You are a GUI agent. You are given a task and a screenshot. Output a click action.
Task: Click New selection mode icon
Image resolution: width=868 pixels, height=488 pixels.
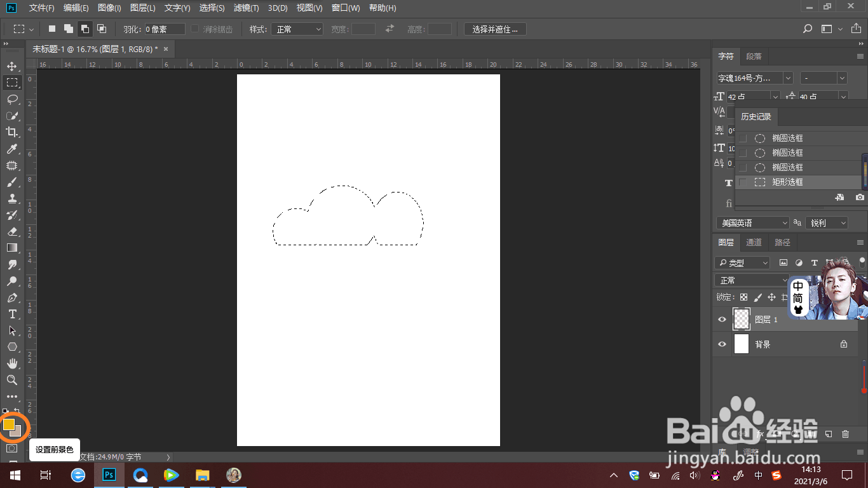pos(52,29)
